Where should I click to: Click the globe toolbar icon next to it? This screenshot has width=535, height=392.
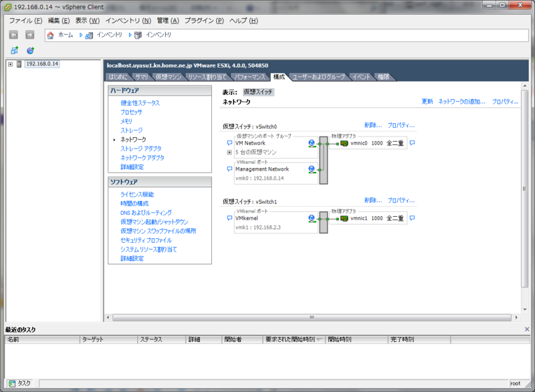click(30, 50)
